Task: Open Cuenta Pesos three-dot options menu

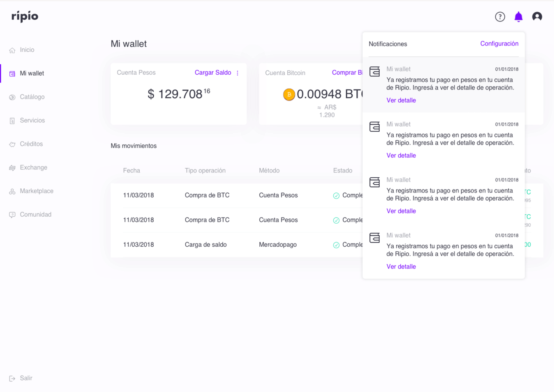Action: (x=238, y=73)
